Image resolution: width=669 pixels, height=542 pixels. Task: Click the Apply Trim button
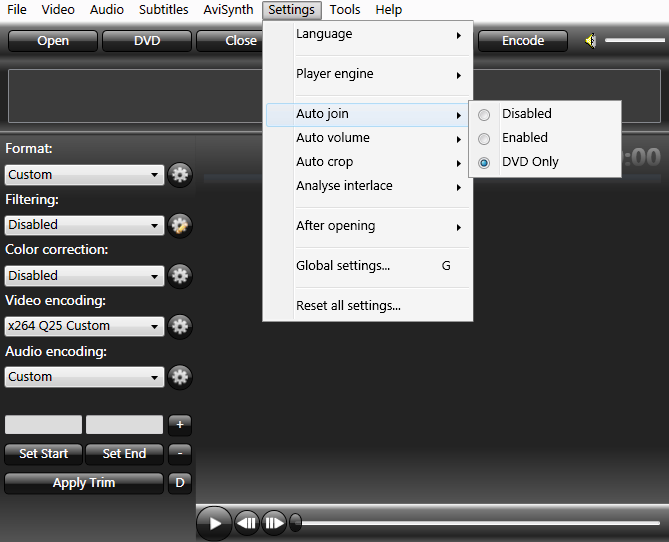[x=83, y=483]
